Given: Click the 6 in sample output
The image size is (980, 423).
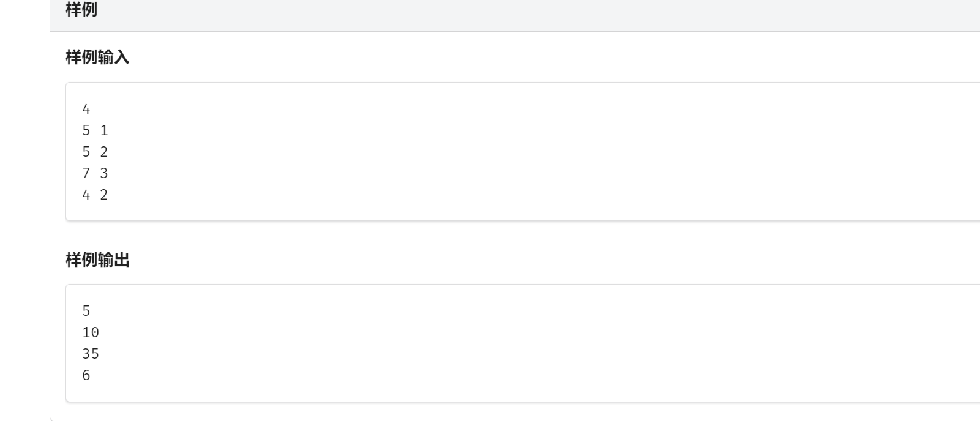Looking at the screenshot, I should [x=86, y=375].
